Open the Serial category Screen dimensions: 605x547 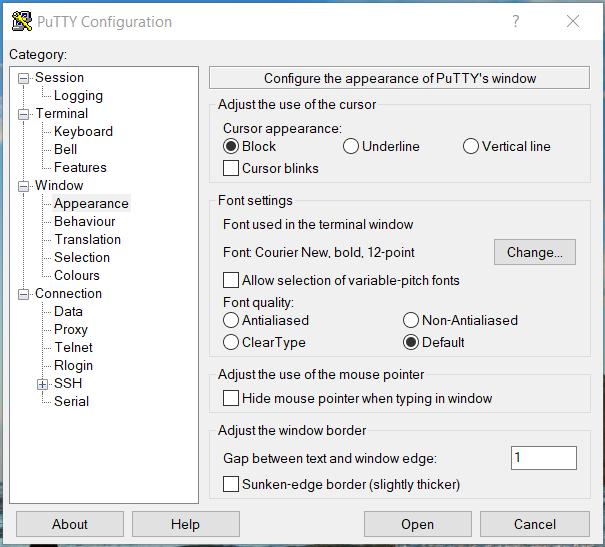pyautogui.click(x=71, y=402)
